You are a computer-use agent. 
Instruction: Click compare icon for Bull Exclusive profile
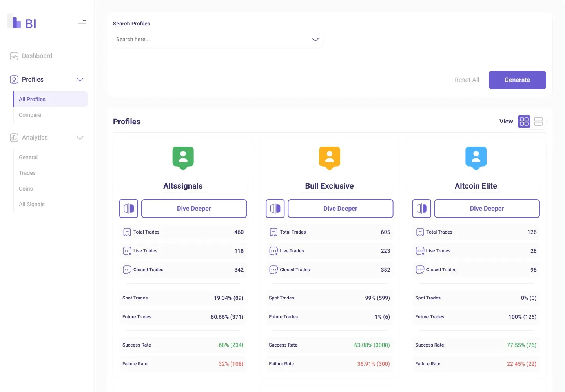[x=275, y=209]
